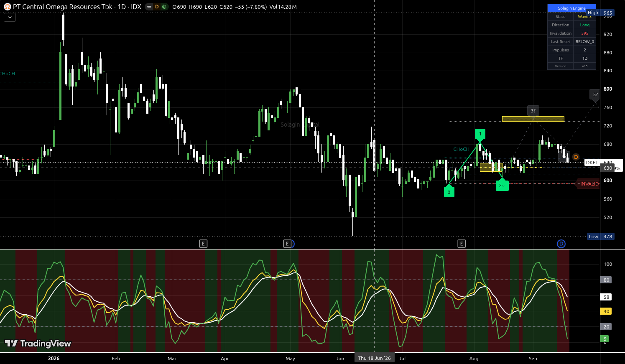Click the 800 level on the price axis

(608, 89)
